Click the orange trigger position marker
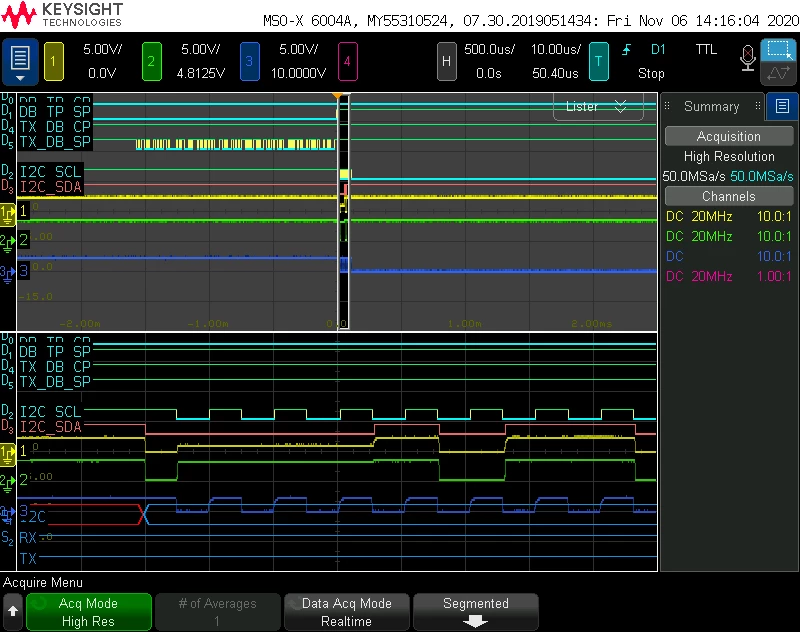800x632 pixels. click(337, 96)
